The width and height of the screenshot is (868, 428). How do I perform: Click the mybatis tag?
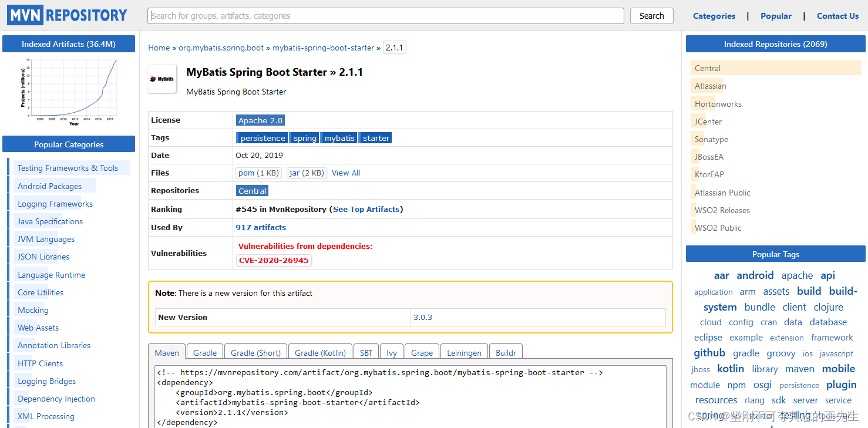tap(339, 138)
